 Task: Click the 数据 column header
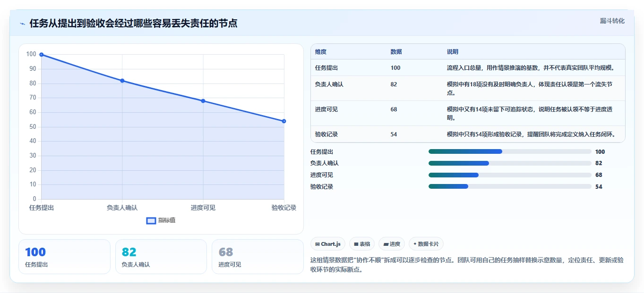pos(396,52)
